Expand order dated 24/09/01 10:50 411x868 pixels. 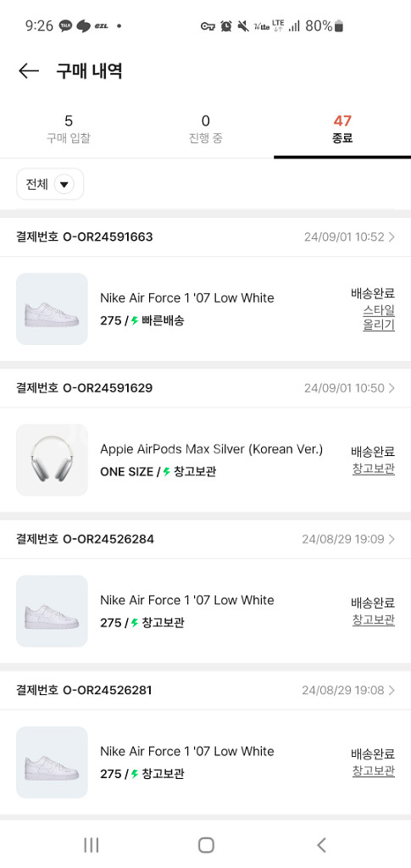(x=392, y=388)
